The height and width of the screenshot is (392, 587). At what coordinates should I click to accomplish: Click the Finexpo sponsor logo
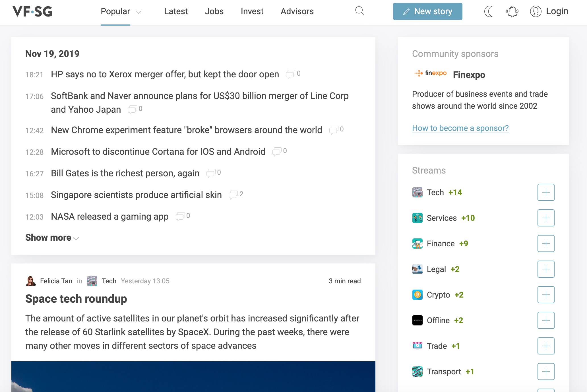pyautogui.click(x=430, y=74)
